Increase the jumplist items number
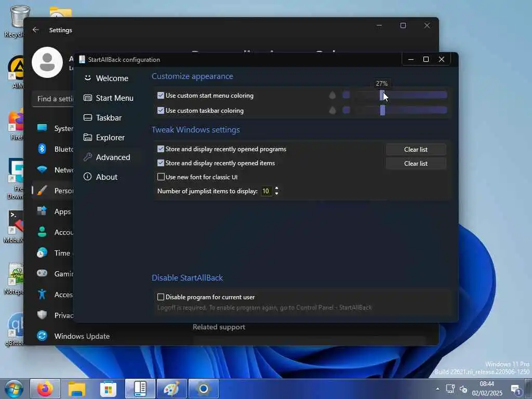This screenshot has height=399, width=532. tap(276, 189)
